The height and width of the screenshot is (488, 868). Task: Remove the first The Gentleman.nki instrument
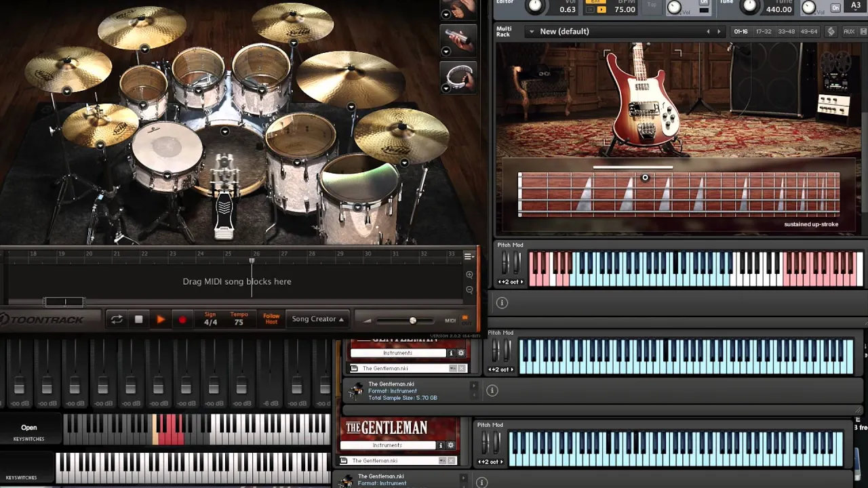(462, 369)
